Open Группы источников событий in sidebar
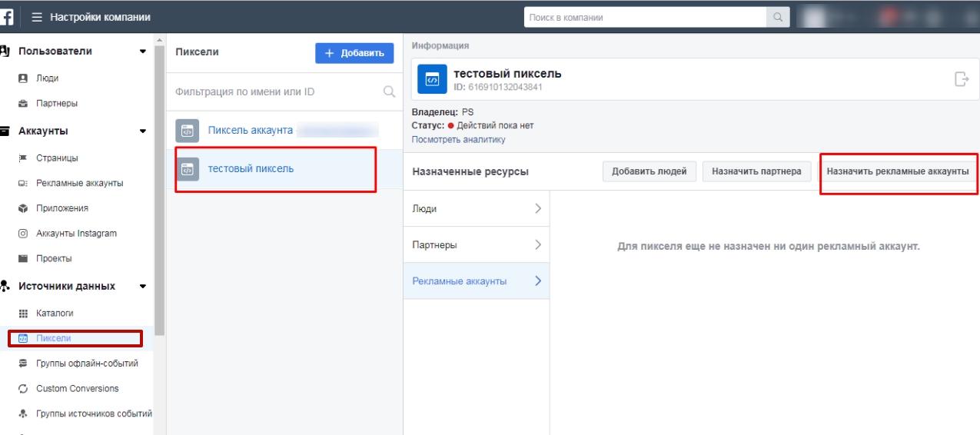The width and height of the screenshot is (980, 435). coord(94,413)
